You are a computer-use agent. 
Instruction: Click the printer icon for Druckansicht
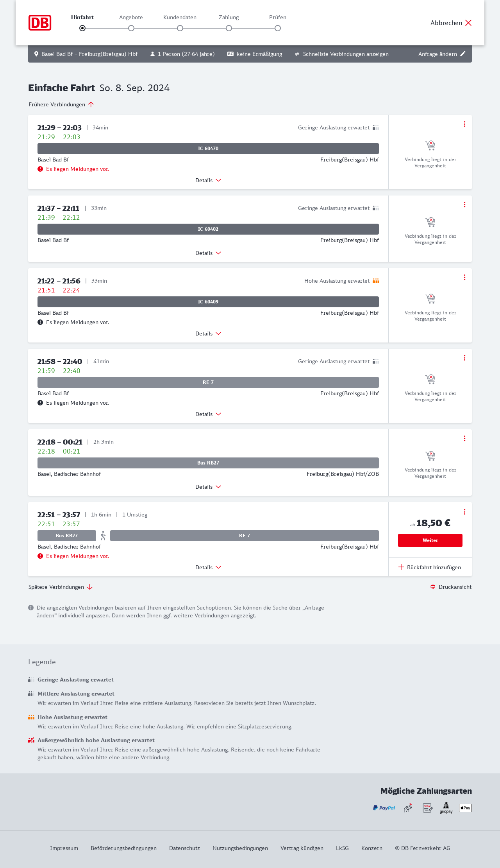pos(433,587)
